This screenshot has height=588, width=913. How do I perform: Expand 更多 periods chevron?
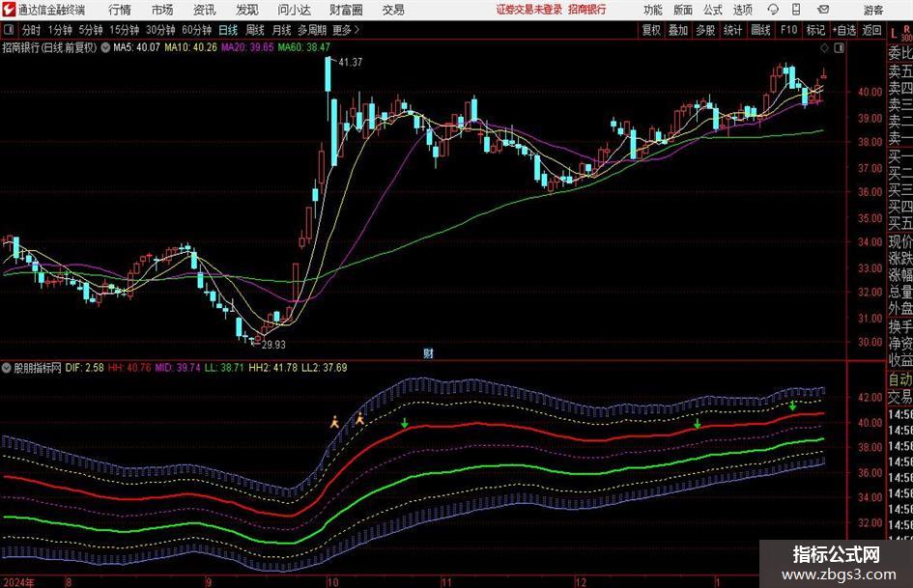pyautogui.click(x=346, y=30)
